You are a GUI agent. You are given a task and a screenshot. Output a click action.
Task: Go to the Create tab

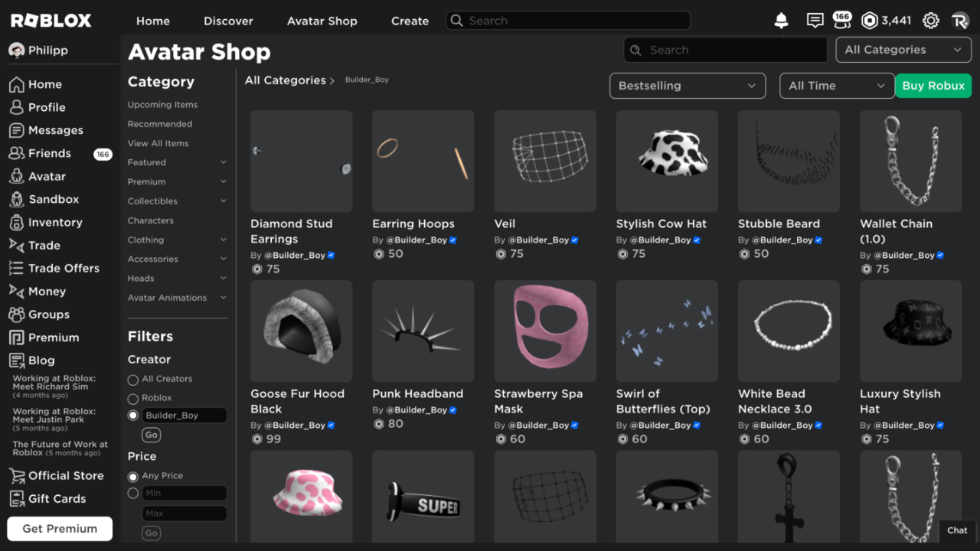(x=410, y=21)
